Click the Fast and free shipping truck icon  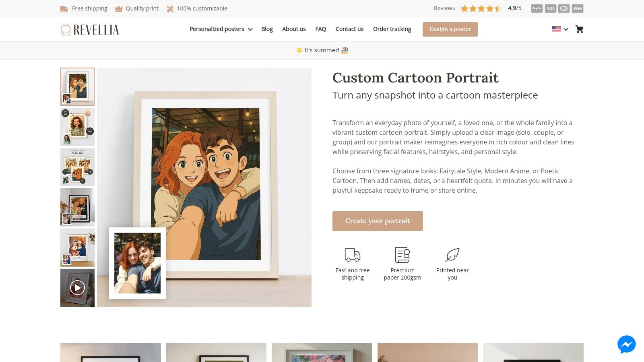353,255
